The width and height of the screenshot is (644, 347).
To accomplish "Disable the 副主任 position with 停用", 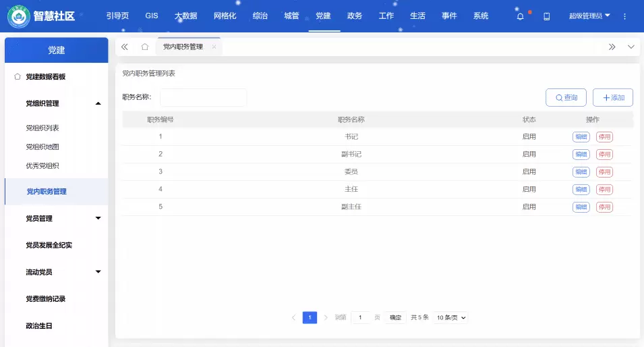I will [604, 207].
